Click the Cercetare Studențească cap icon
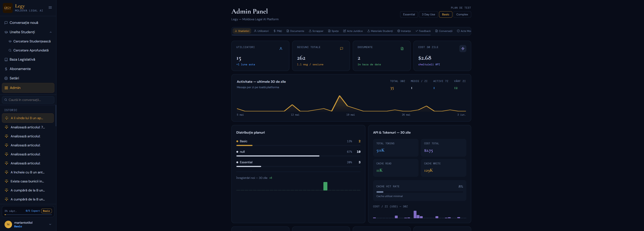The width and height of the screenshot is (644, 231). 10,41
